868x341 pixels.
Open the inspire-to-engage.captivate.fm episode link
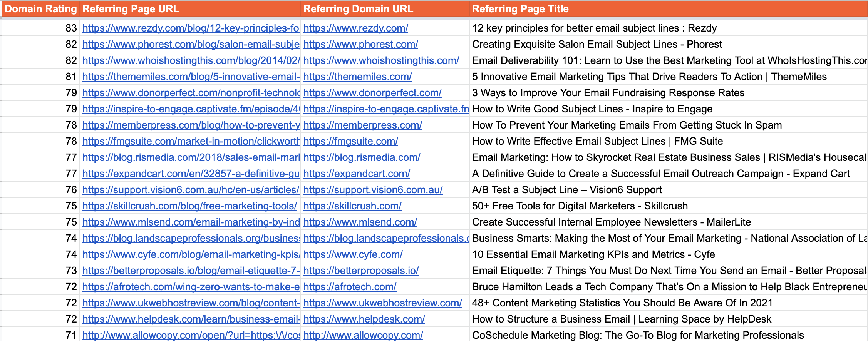coord(191,109)
